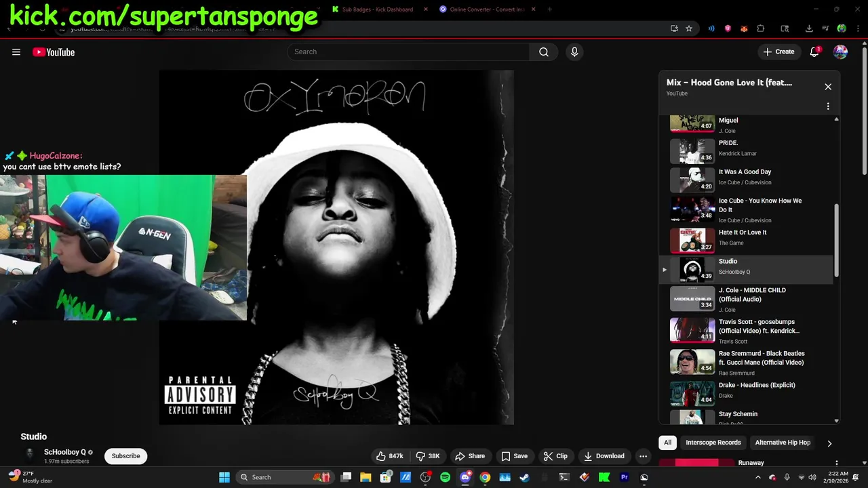Open the Create menu

[778, 52]
